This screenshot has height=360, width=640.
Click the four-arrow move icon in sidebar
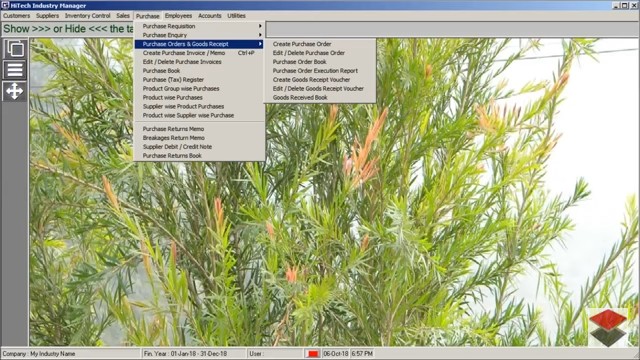[x=15, y=91]
